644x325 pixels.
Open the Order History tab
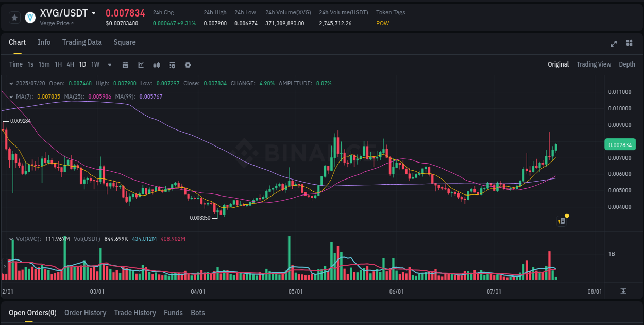(85, 312)
